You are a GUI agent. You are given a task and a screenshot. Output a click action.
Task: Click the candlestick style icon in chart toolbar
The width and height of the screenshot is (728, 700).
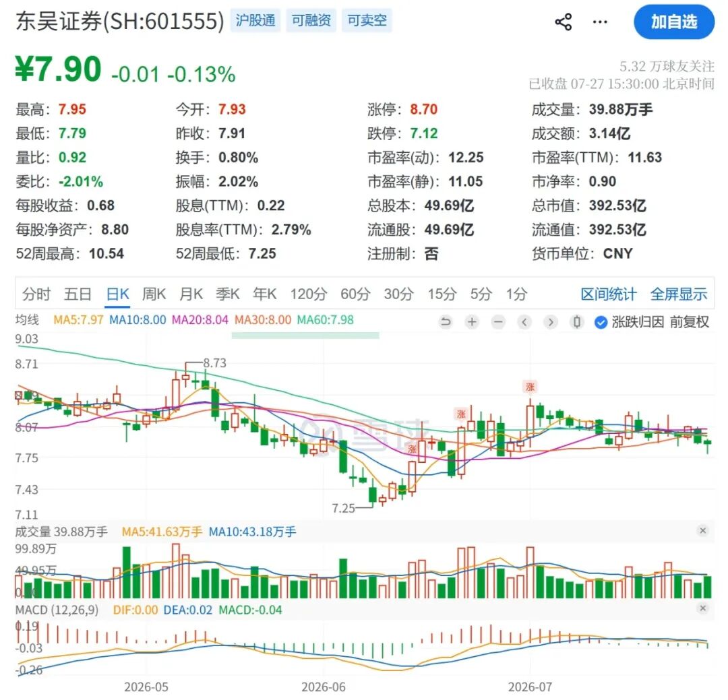pyautogui.click(x=576, y=321)
